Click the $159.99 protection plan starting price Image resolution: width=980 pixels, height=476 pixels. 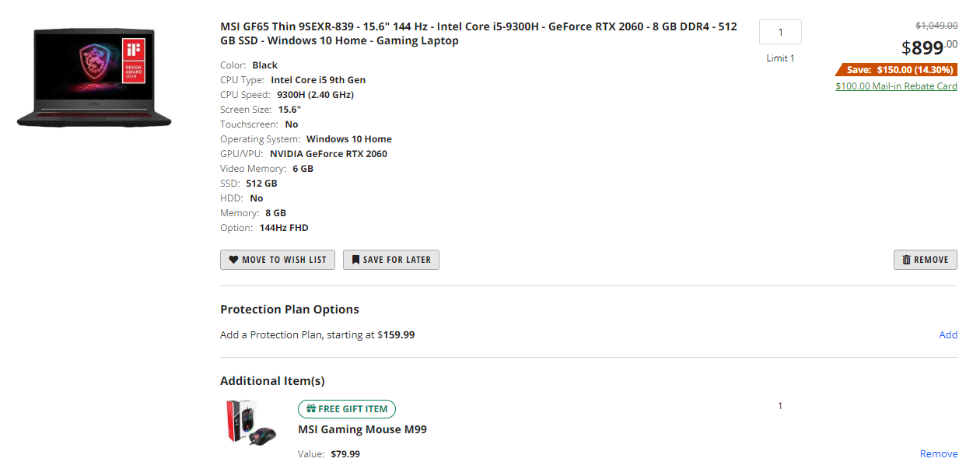tap(396, 335)
